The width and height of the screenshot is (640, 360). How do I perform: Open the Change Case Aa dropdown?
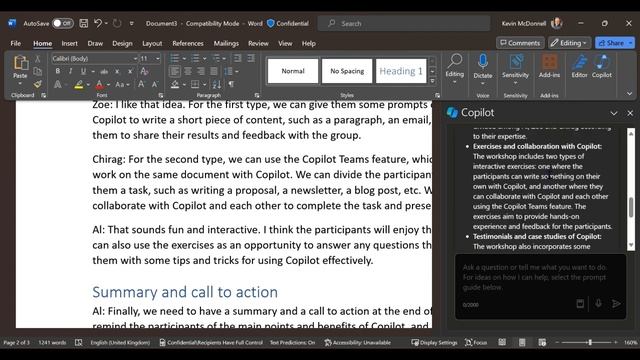(x=122, y=84)
